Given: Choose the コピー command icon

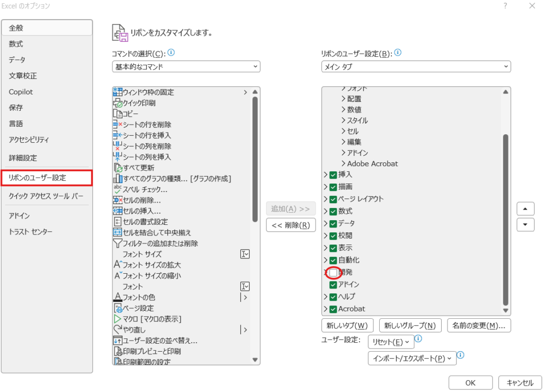Looking at the screenshot, I should coord(118,114).
